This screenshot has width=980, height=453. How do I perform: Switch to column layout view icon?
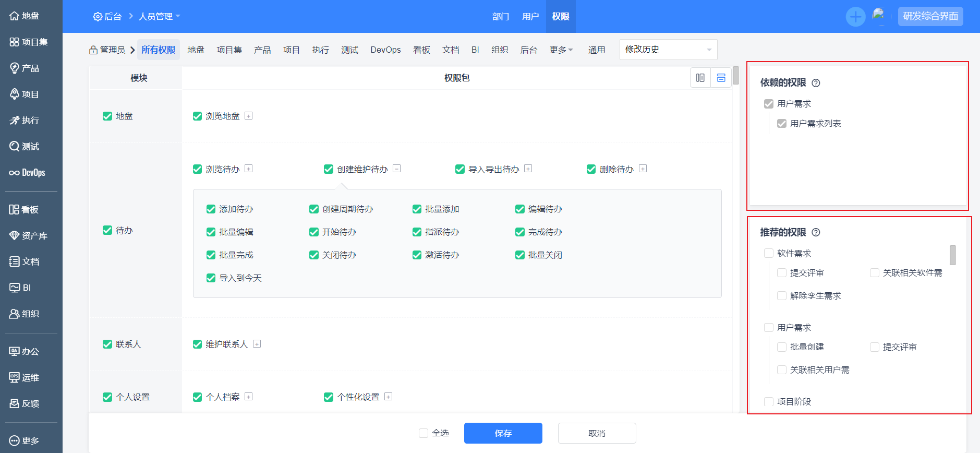tap(700, 78)
